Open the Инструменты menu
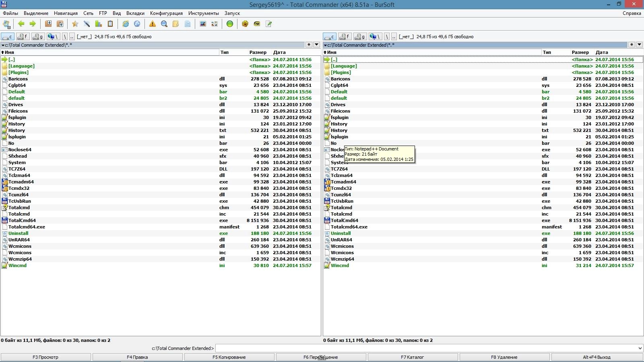 pos(204,13)
